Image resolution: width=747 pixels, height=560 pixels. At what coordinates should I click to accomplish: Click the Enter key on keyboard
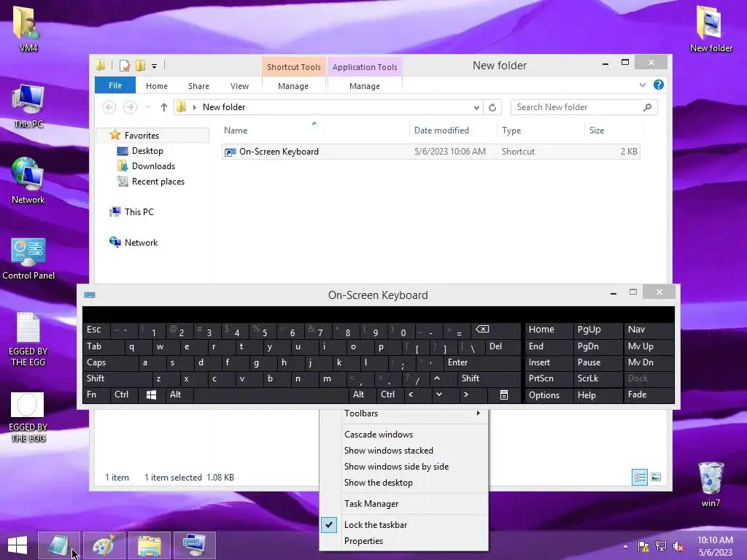point(482,362)
